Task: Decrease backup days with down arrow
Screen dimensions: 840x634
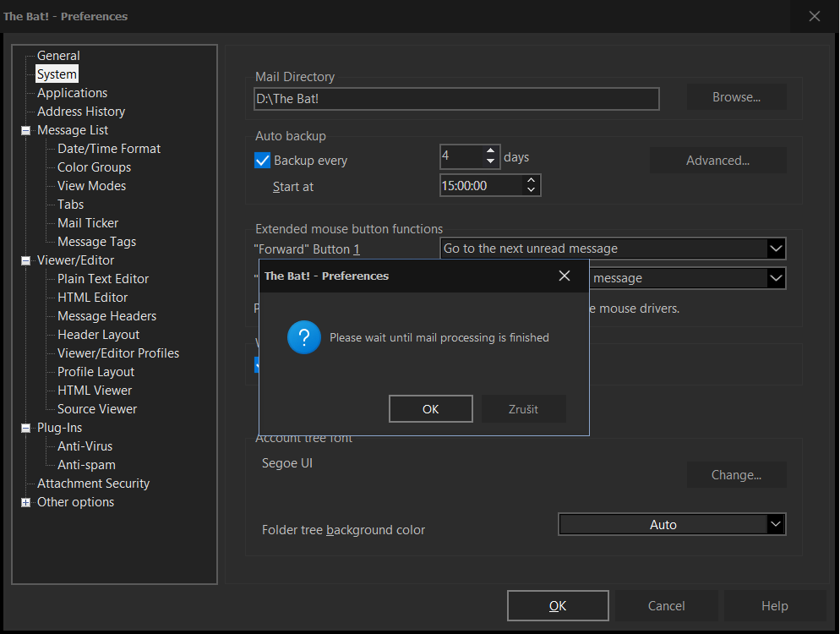Action: pos(490,161)
